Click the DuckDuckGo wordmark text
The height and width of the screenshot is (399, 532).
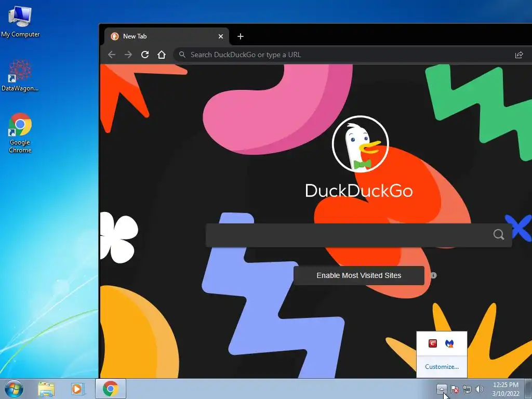pyautogui.click(x=359, y=191)
